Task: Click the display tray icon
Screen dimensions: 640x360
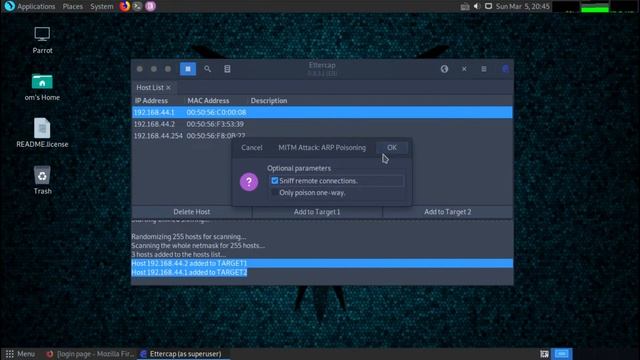Action: point(488,6)
